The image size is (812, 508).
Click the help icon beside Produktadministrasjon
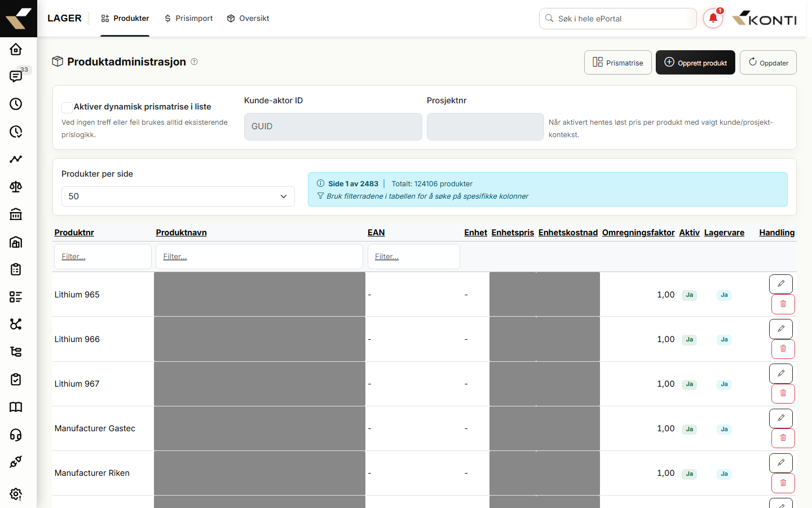194,62
